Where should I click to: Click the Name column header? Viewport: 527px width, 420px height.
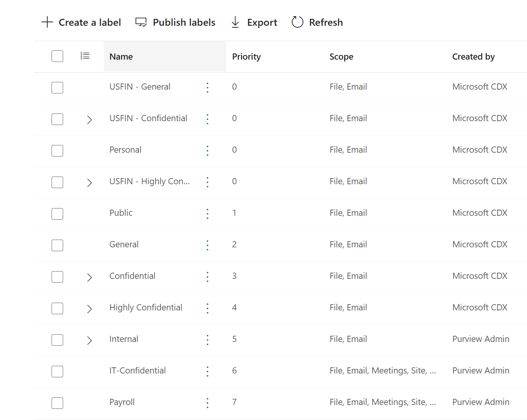coord(121,56)
